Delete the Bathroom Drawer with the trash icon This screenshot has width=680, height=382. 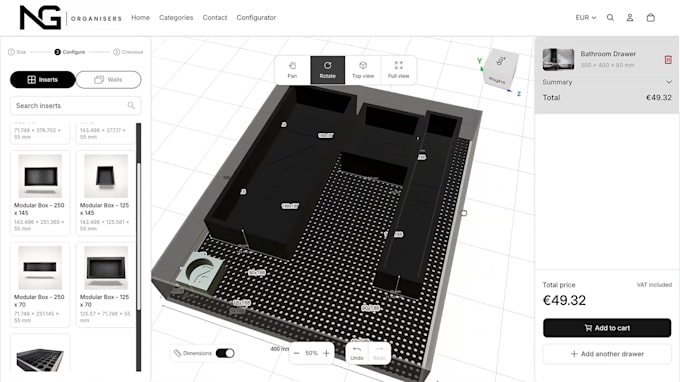point(668,59)
